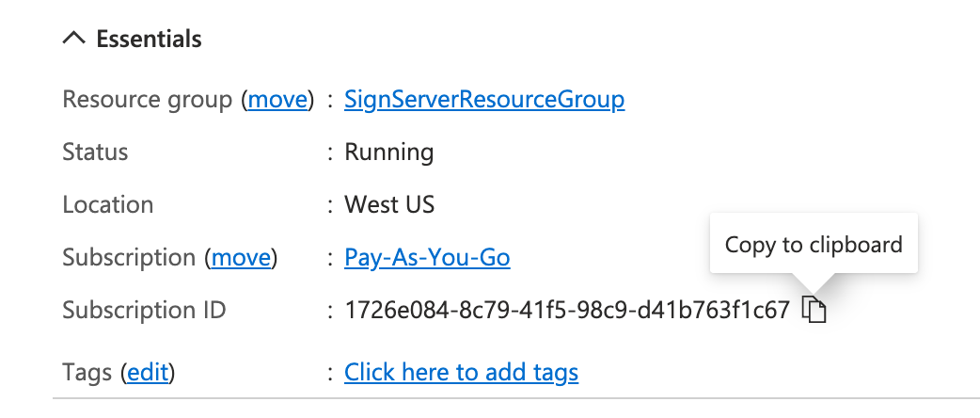This screenshot has width=980, height=418.
Task: Open the SignServerResourceGroup link
Action: coord(484,99)
